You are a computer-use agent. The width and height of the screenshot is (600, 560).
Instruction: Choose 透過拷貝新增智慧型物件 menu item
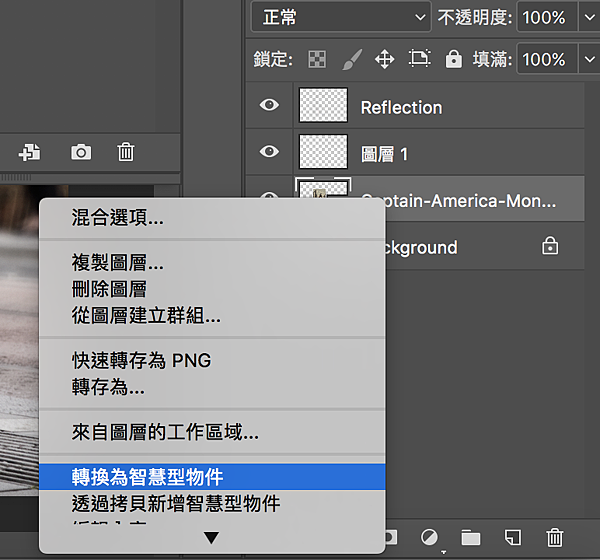(212, 503)
